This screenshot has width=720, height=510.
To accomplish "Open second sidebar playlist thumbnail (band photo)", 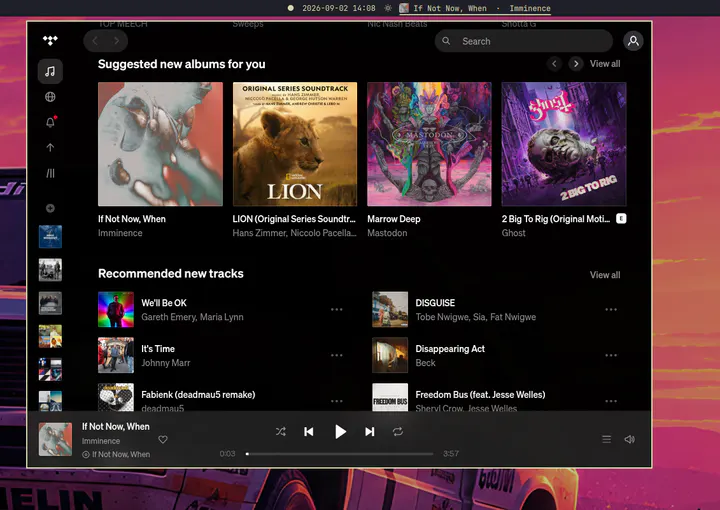I will (x=50, y=270).
